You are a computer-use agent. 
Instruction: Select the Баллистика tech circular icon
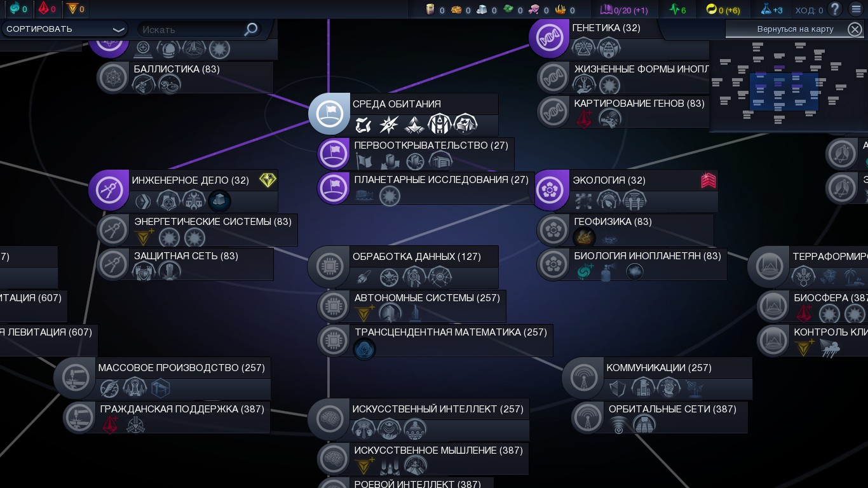pyautogui.click(x=112, y=77)
